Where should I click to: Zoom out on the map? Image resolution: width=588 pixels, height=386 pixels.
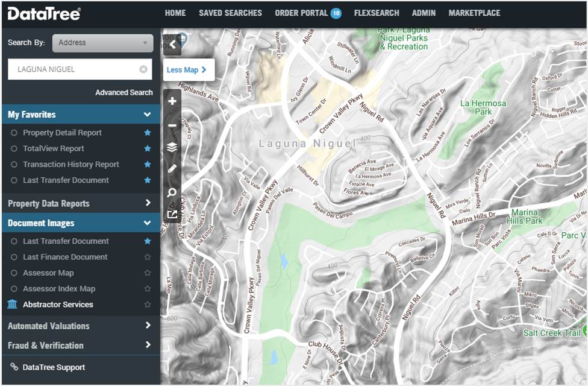(x=172, y=124)
